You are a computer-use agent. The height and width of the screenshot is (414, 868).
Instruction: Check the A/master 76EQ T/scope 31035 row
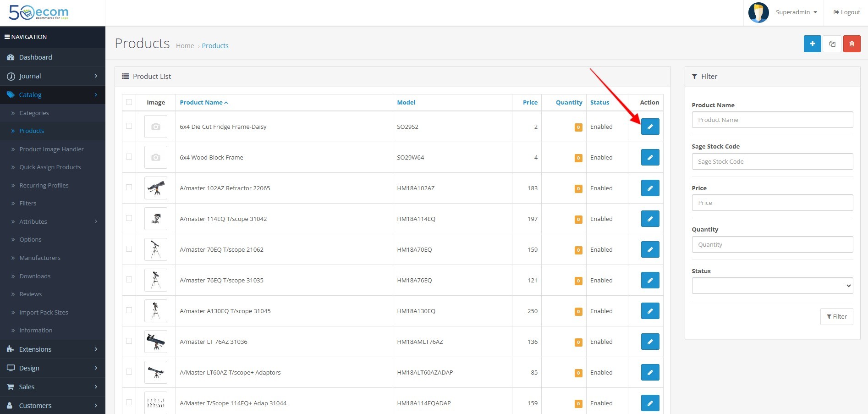pyautogui.click(x=129, y=279)
